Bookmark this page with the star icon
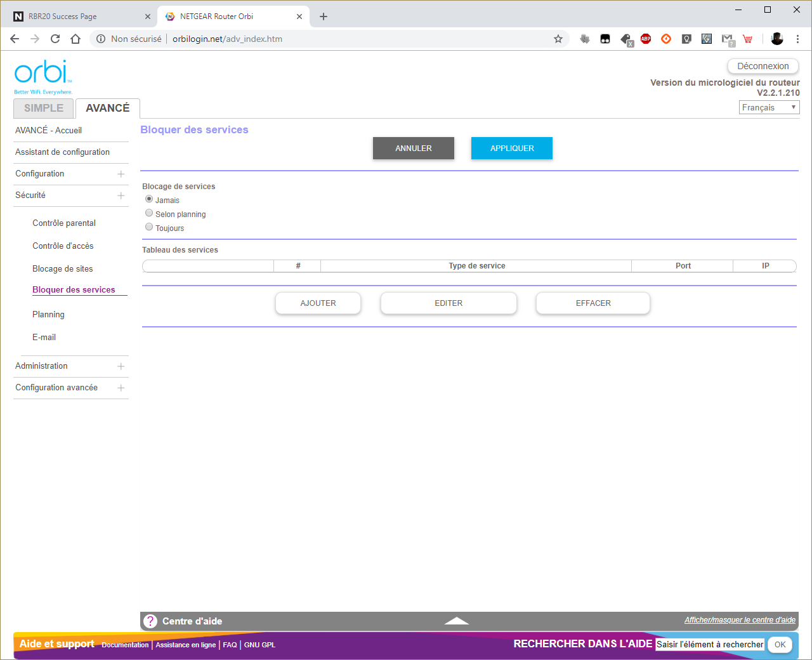Viewport: 812px width, 660px height. [558, 39]
